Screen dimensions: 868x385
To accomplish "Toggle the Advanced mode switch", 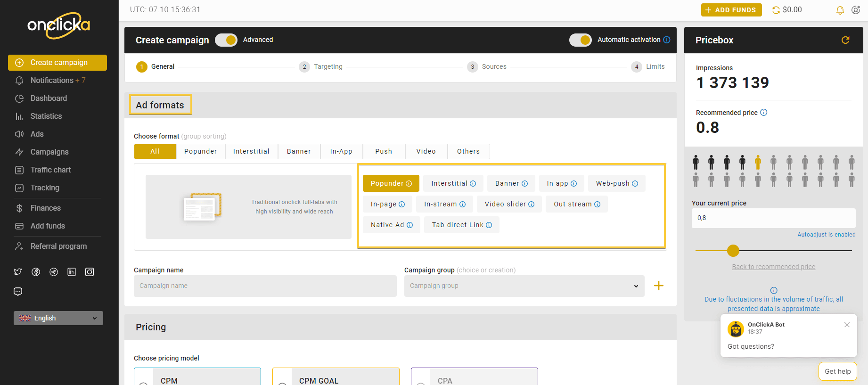I will tap(226, 40).
